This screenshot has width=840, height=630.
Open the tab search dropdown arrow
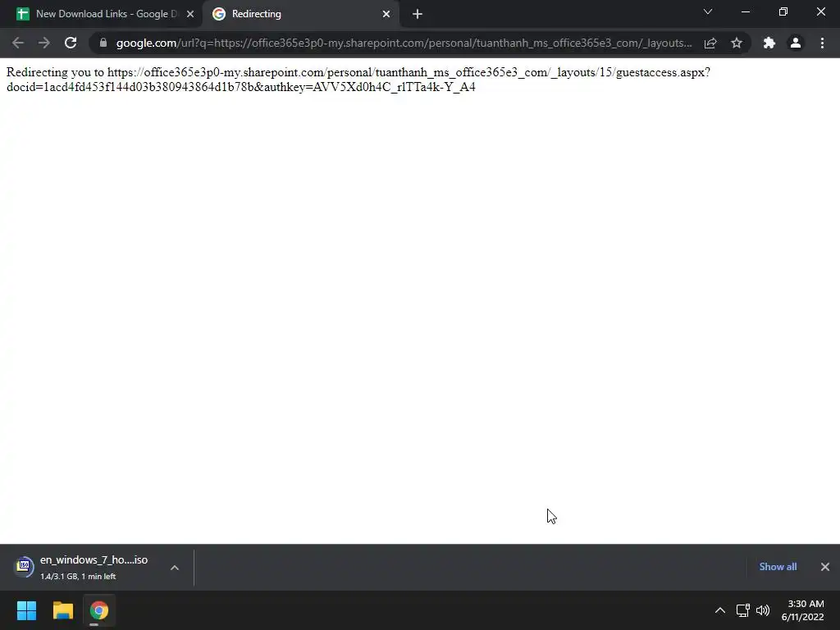point(708,11)
